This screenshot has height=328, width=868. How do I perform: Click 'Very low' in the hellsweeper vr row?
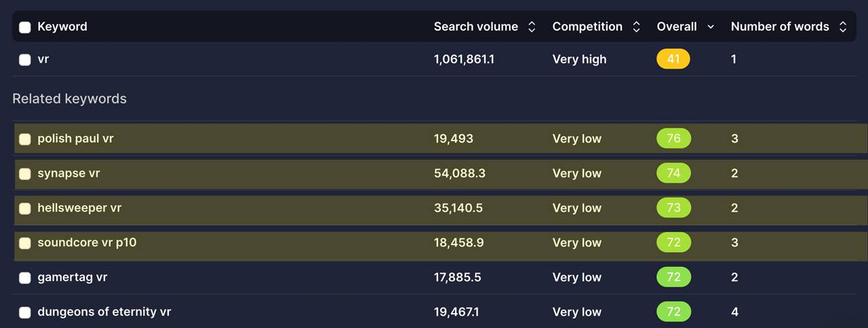coord(577,208)
